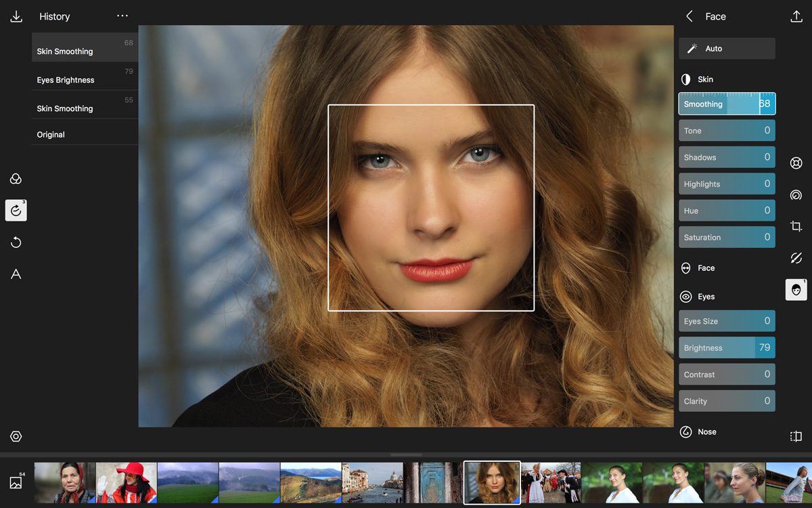Open the filters overlapping circles icon
Image resolution: width=812 pixels, height=508 pixels.
[x=16, y=179]
